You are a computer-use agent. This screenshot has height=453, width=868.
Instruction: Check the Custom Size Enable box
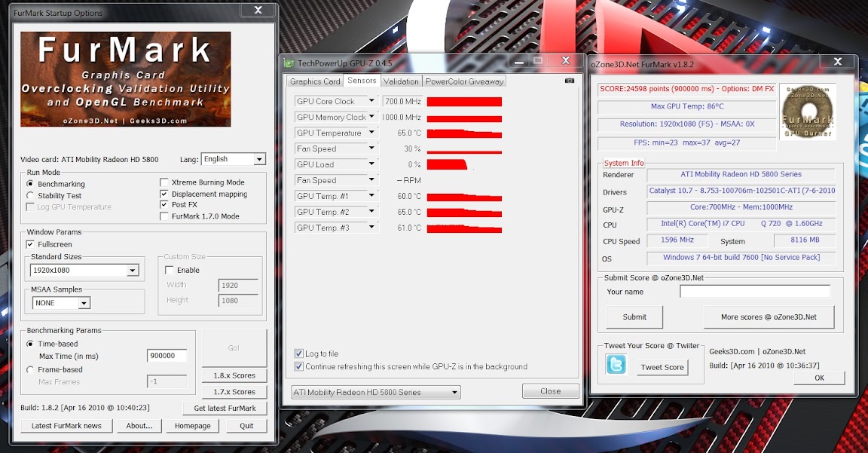(170, 270)
